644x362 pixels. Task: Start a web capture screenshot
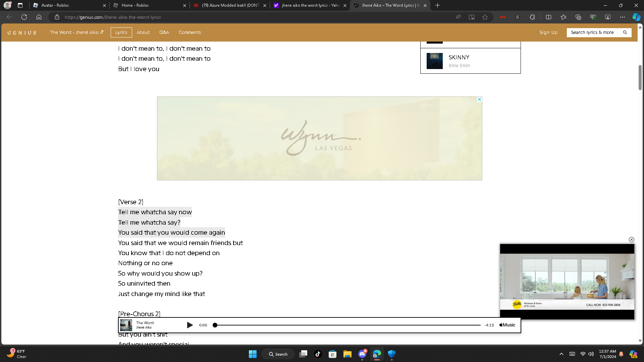click(x=608, y=17)
